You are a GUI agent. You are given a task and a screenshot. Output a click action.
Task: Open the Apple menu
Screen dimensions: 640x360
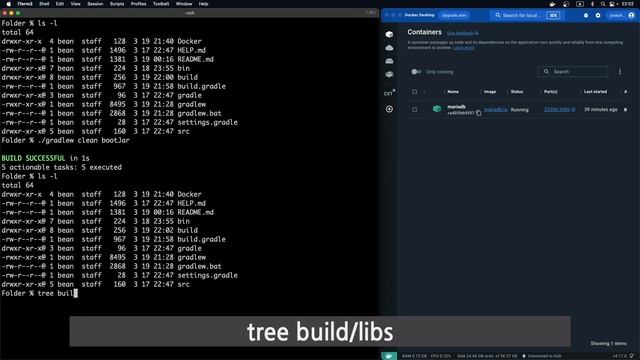[9, 4]
